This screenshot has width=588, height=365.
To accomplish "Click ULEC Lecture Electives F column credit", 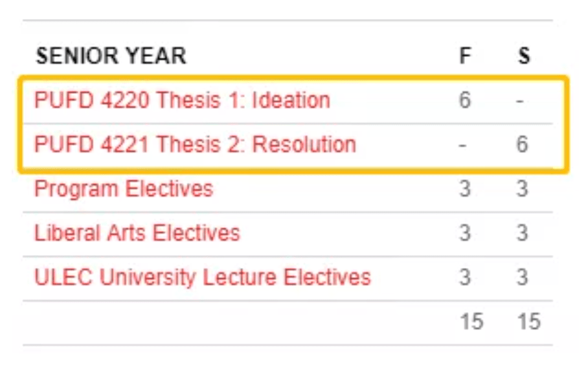I will [x=464, y=277].
